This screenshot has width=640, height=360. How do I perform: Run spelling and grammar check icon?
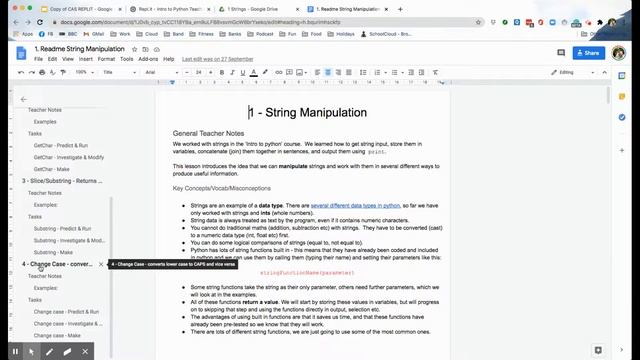(53, 72)
